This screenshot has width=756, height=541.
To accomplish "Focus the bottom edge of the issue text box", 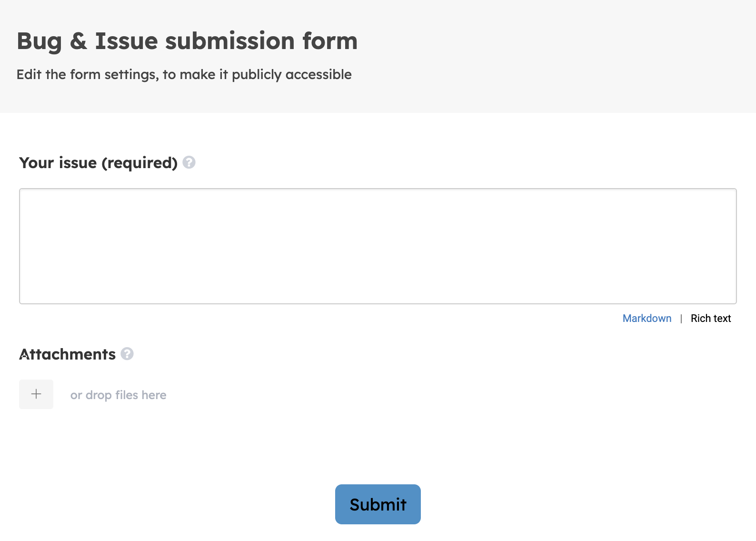I will click(378, 303).
